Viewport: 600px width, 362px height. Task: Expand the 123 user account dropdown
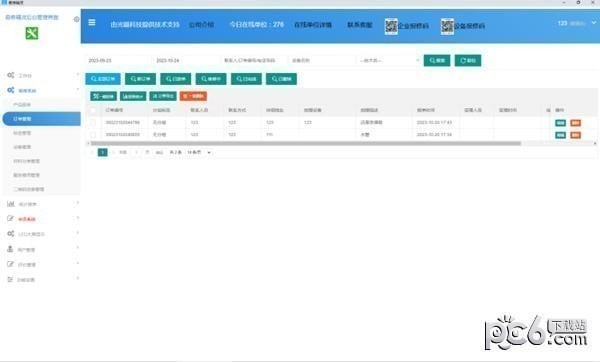coord(577,23)
